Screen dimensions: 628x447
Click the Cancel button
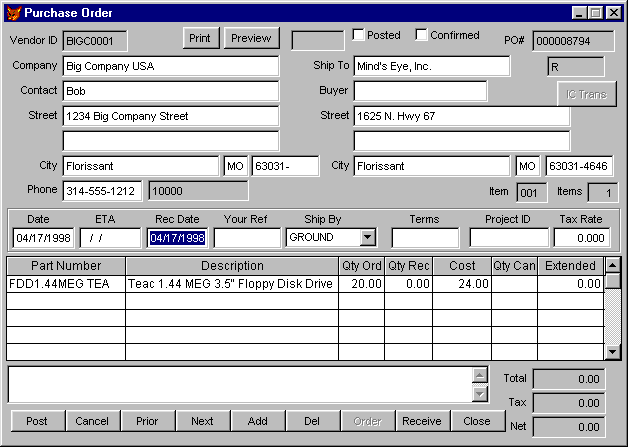point(92,421)
